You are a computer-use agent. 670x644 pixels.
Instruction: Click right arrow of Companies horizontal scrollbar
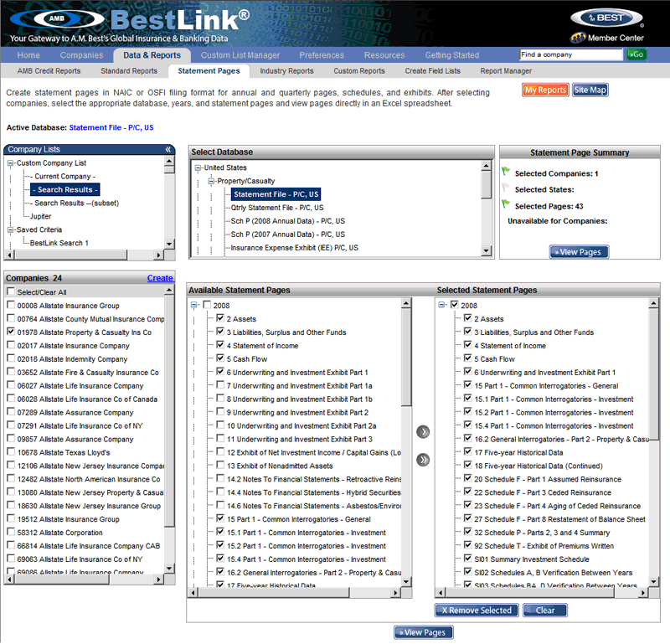point(158,580)
